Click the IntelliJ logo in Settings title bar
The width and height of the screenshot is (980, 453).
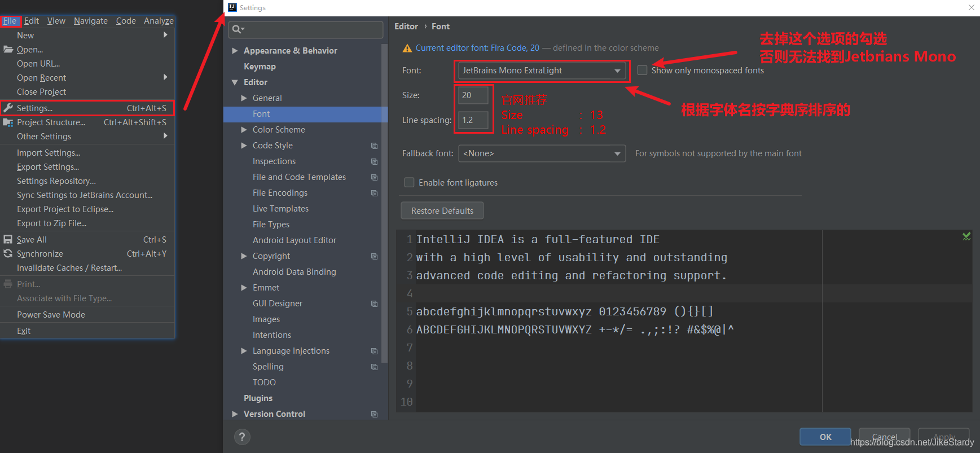click(232, 7)
